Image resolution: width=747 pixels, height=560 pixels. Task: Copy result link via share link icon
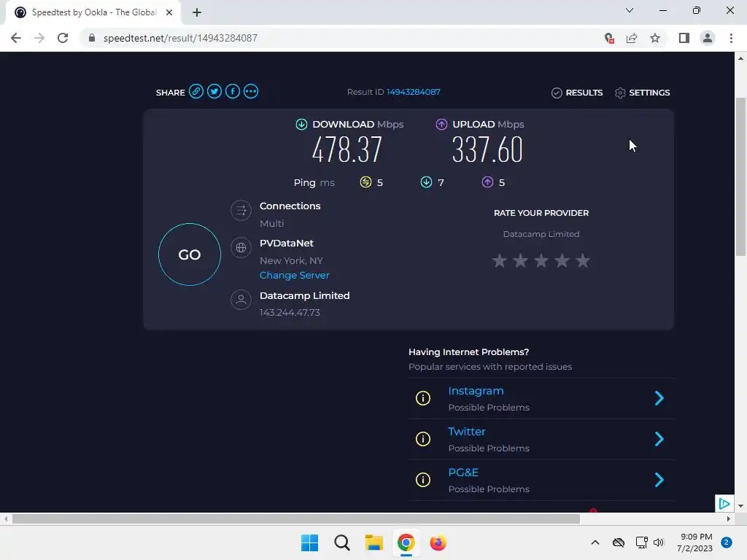pos(196,91)
